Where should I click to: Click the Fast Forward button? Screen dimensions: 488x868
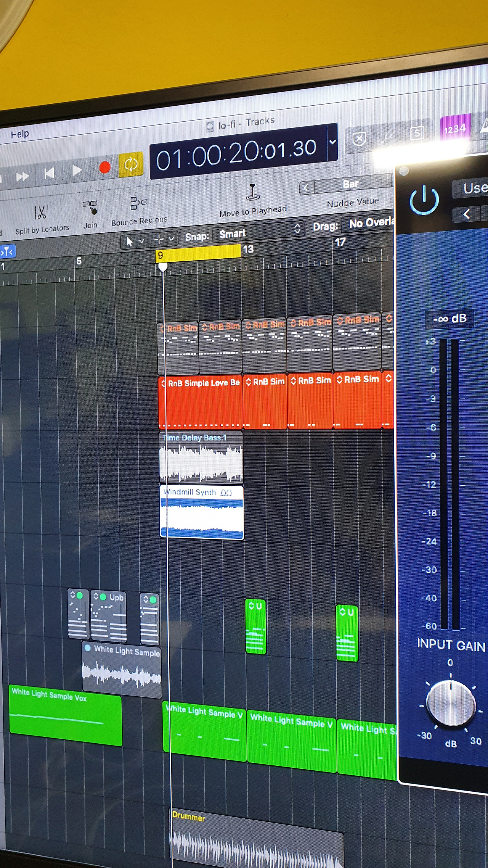tap(22, 176)
